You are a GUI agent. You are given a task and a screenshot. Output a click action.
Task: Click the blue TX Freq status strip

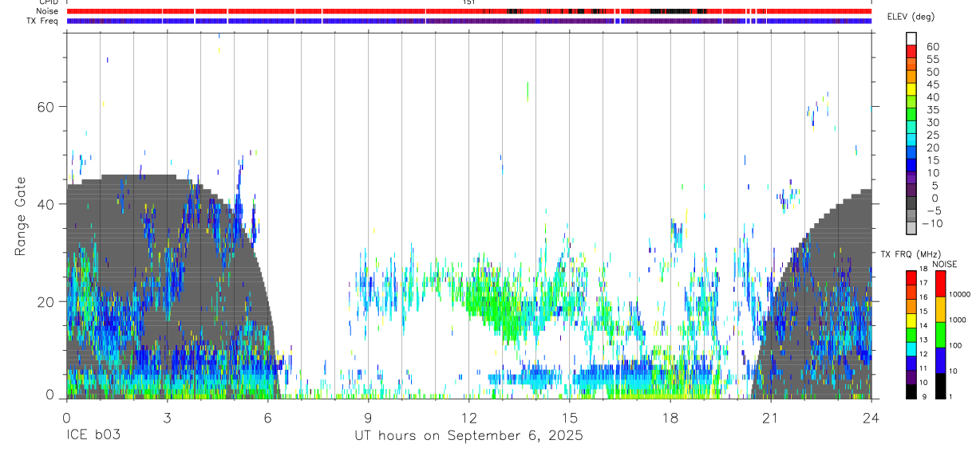pos(468,21)
